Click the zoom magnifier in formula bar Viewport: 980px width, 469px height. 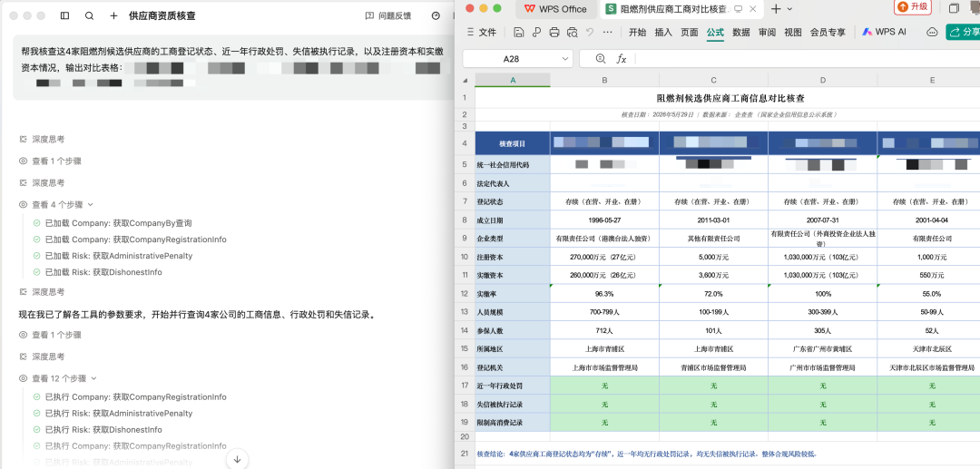click(602, 59)
